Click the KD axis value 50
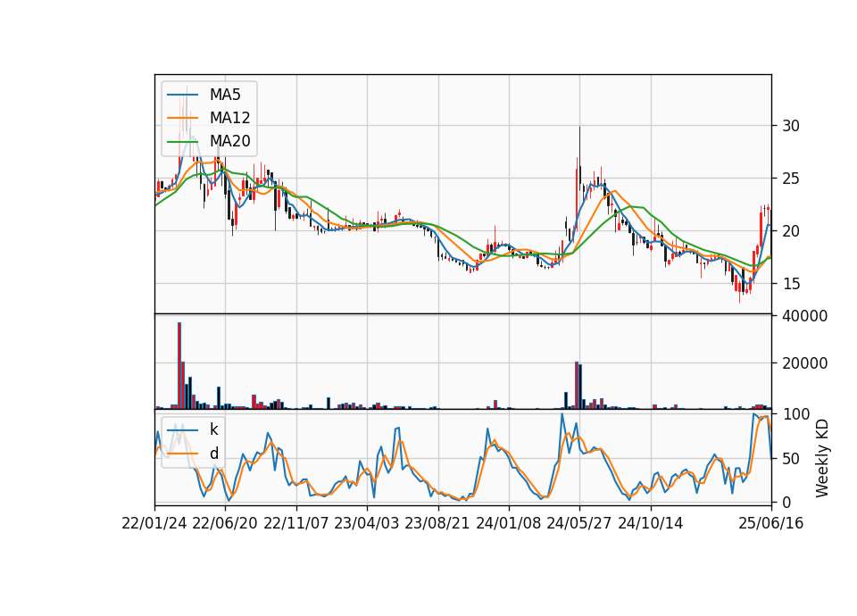 coord(791,459)
